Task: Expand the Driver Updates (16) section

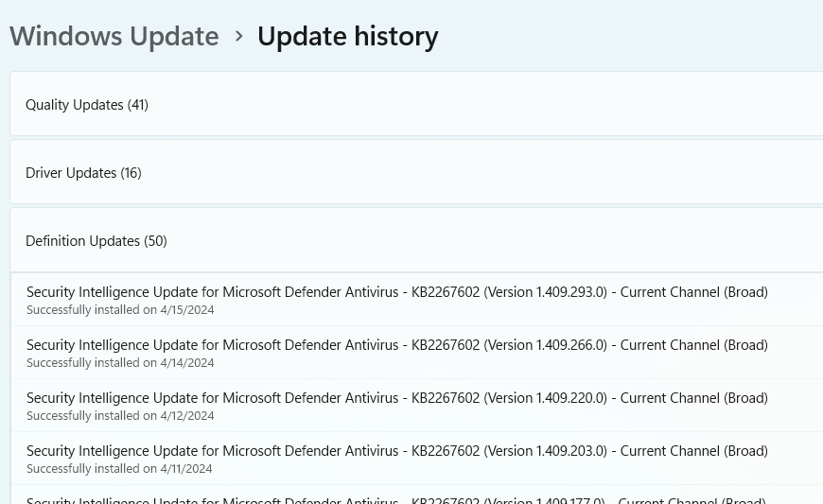Action: tap(416, 172)
